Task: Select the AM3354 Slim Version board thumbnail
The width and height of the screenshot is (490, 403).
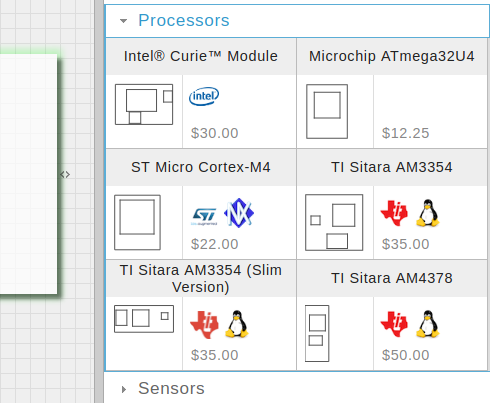Action: click(144, 319)
